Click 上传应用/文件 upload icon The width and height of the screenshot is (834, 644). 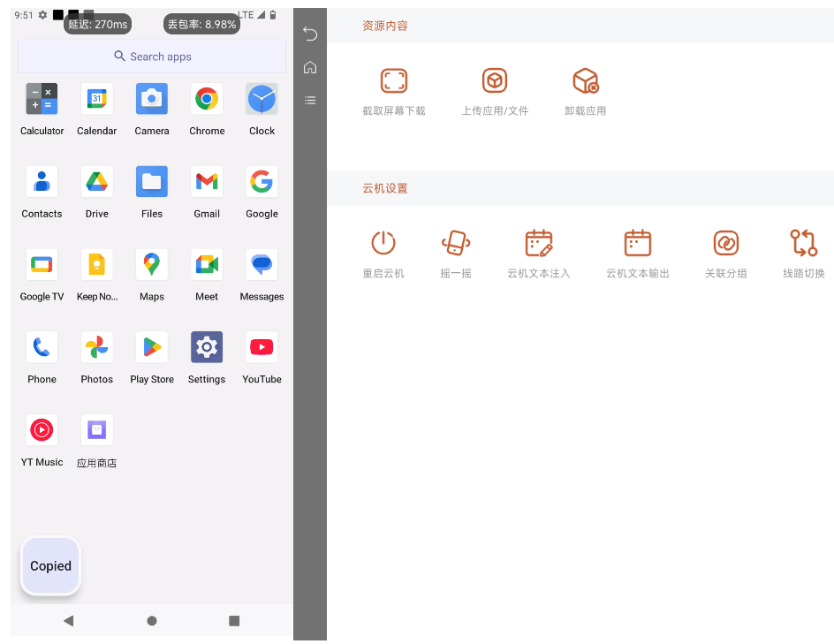495,81
